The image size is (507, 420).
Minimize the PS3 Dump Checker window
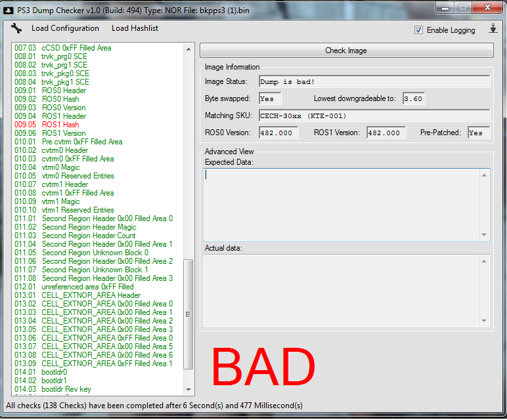pyautogui.click(x=445, y=8)
